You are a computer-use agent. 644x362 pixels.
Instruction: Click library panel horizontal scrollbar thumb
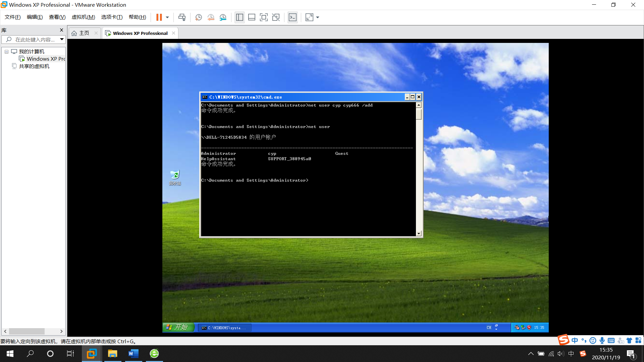(27, 331)
